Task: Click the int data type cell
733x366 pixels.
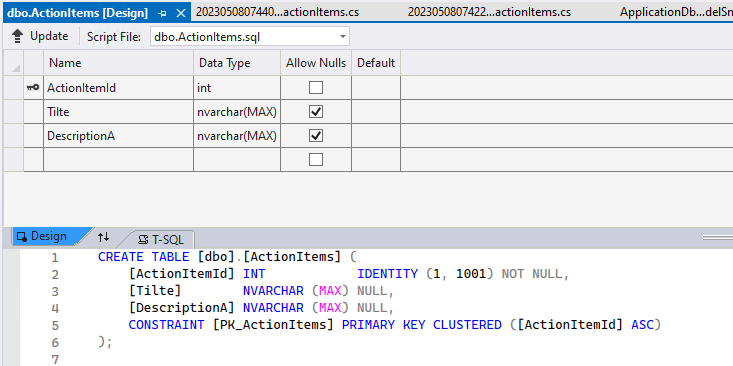Action: (x=237, y=87)
